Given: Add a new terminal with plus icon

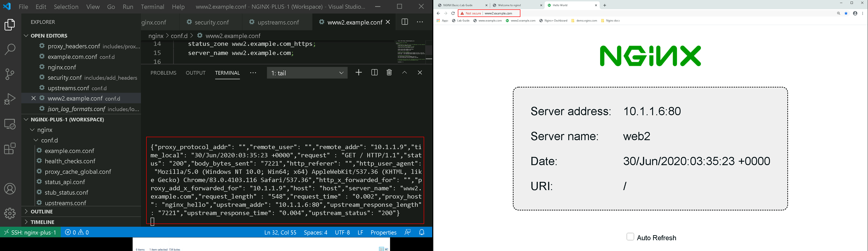Looking at the screenshot, I should (x=359, y=73).
